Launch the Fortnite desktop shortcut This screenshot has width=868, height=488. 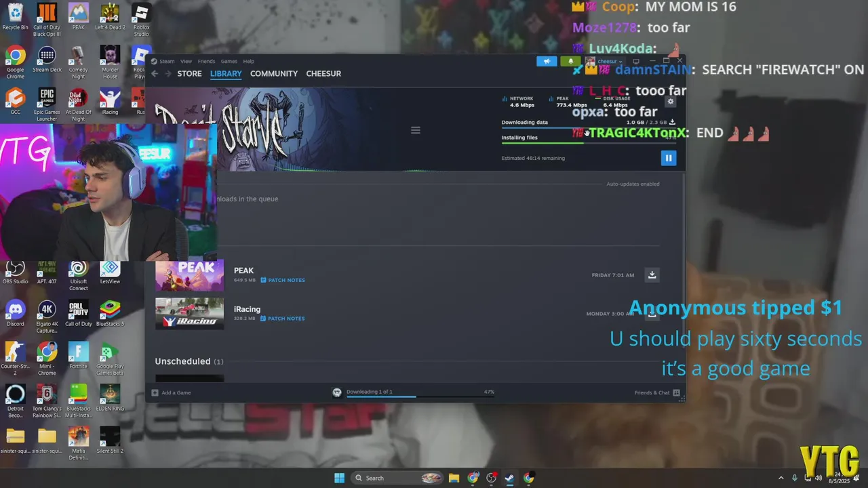click(x=78, y=356)
